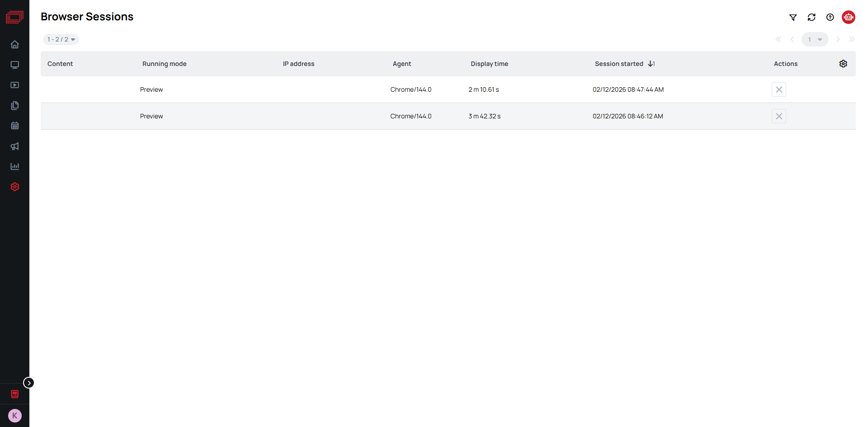The image size is (868, 427).
Task: Open Analytics via the bar chart icon
Action: (x=15, y=166)
